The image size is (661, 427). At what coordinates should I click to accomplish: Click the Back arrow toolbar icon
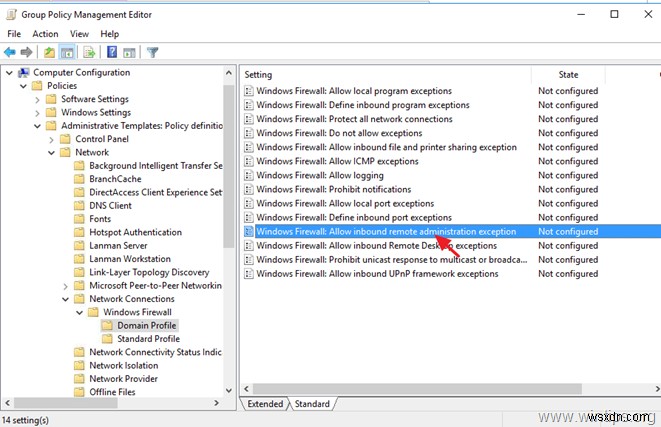(x=10, y=52)
